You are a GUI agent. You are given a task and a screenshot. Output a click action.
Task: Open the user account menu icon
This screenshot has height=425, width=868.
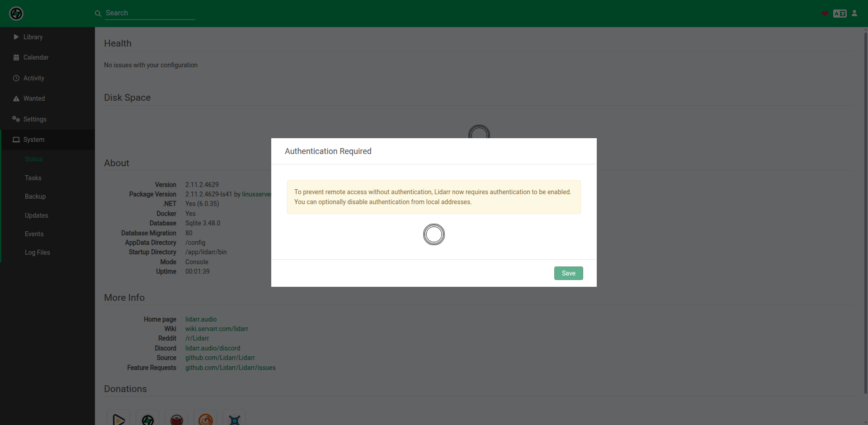click(854, 13)
